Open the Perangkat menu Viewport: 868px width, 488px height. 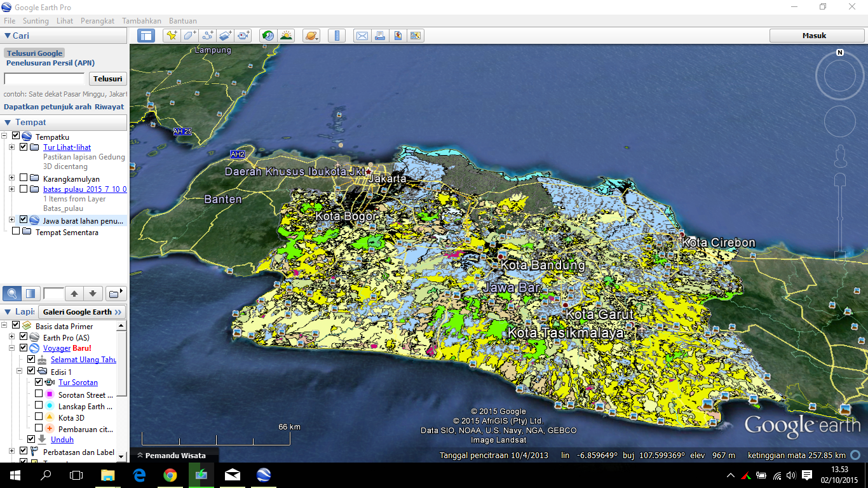pyautogui.click(x=97, y=20)
